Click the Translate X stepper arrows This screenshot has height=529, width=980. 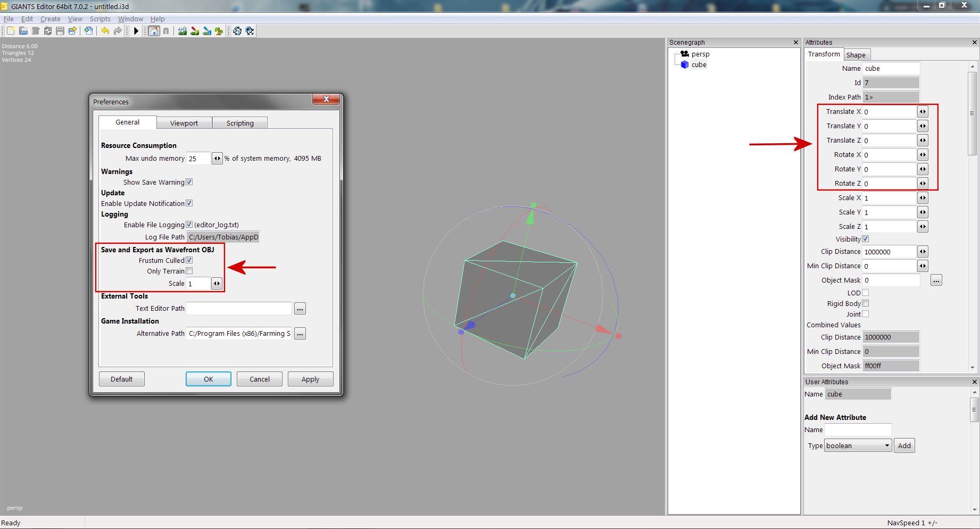tap(923, 112)
